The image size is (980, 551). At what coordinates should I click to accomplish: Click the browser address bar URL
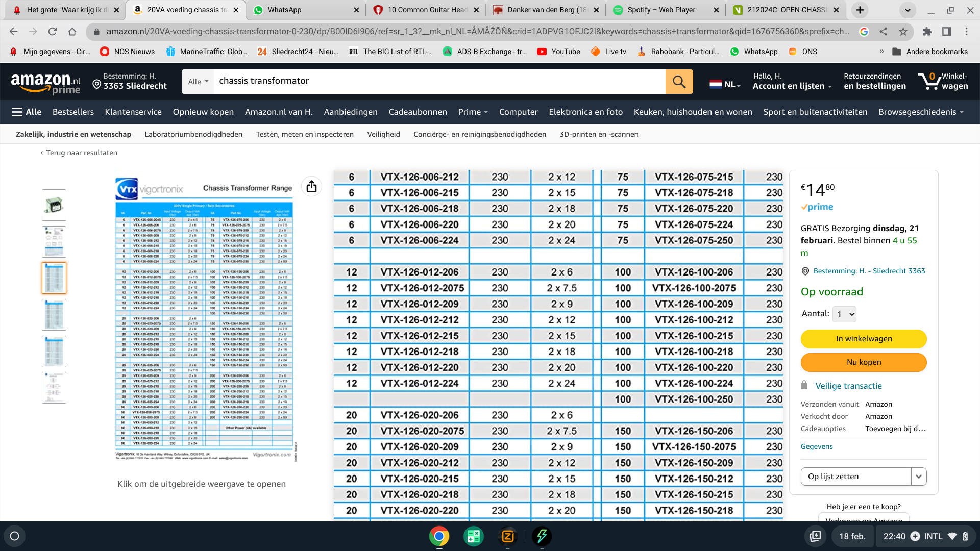(478, 32)
